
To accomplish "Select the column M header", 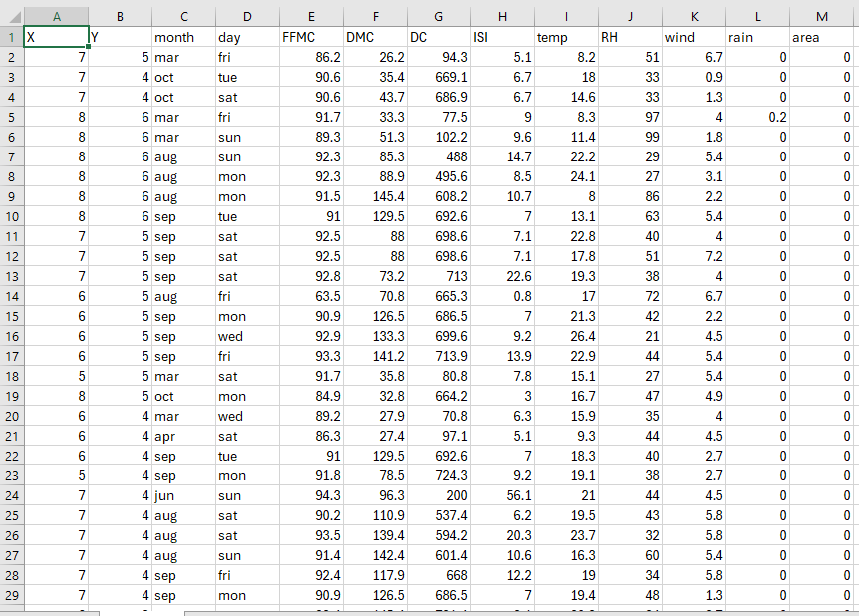I will 822,16.
